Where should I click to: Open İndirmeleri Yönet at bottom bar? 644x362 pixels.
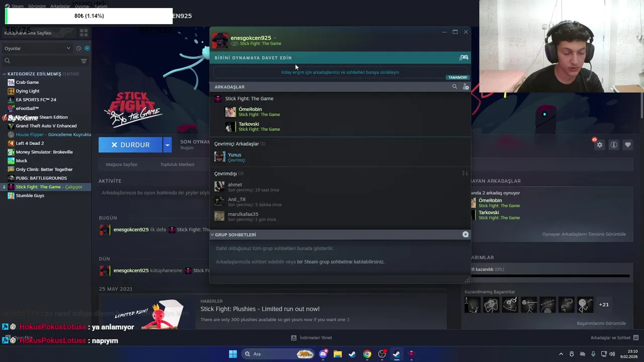(311, 338)
